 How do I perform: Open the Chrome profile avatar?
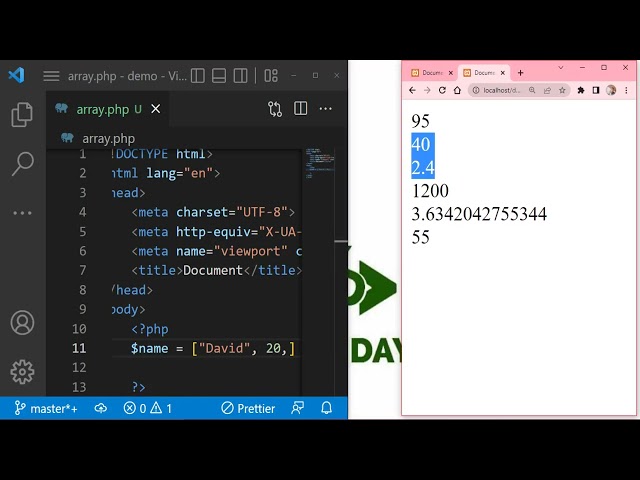tap(611, 90)
